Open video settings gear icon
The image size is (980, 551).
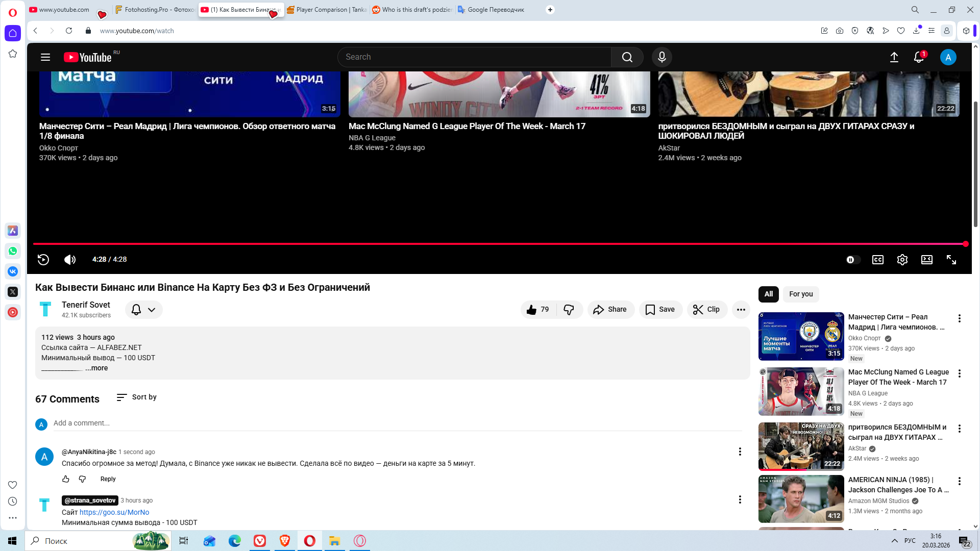point(902,260)
